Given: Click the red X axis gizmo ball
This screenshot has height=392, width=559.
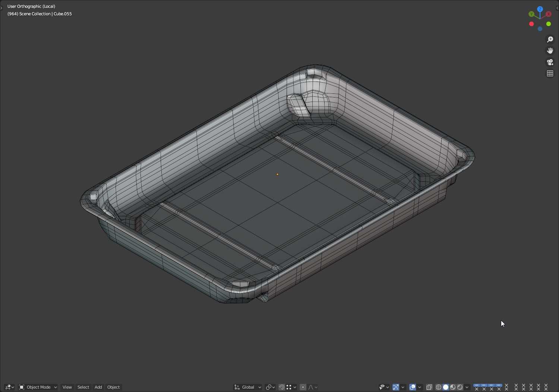Looking at the screenshot, I should click(549, 14).
